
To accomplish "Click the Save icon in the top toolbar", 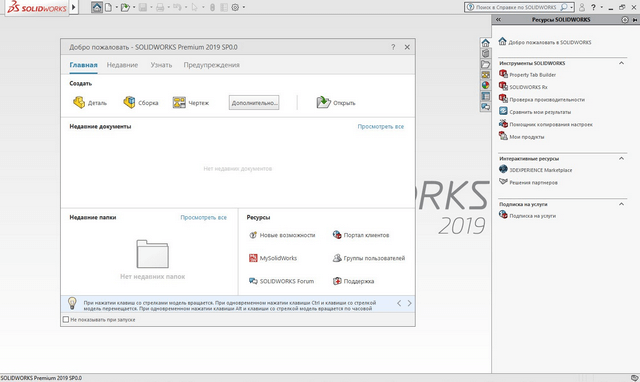I will pyautogui.click(x=142, y=7).
